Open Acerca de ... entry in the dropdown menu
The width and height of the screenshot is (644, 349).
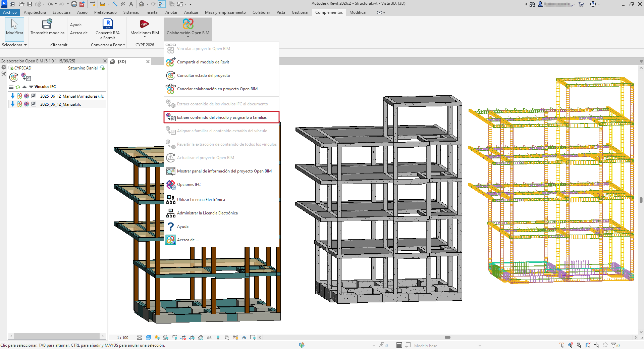[x=221, y=240]
